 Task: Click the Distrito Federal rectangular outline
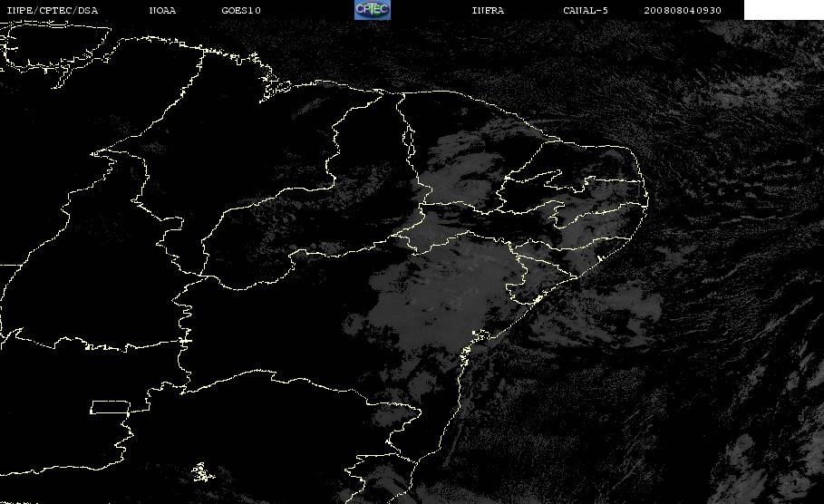[110, 407]
